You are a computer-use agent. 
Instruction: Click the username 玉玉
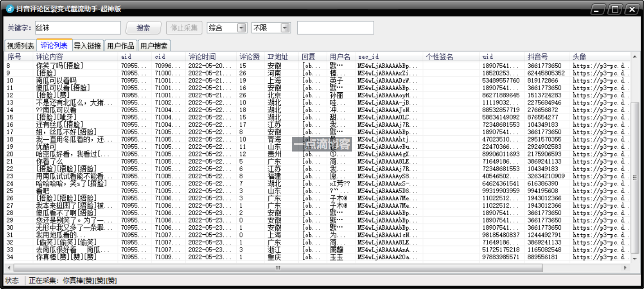tap(336, 257)
